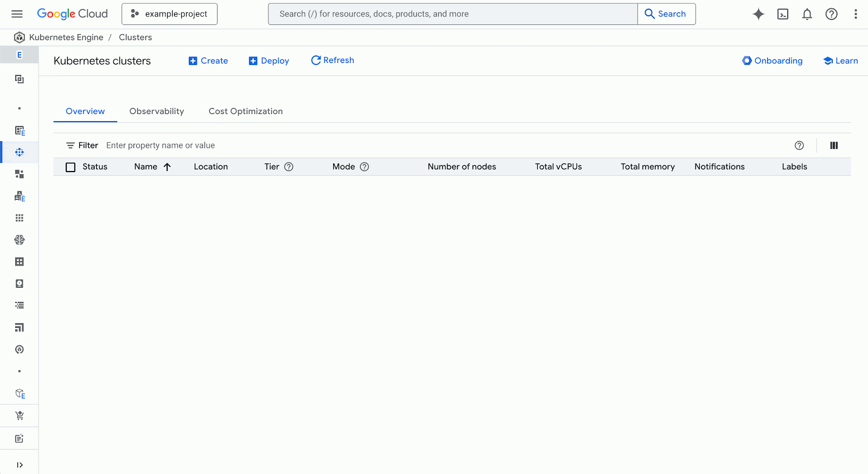The width and height of the screenshot is (868, 474).
Task: Open the notifications bell
Action: click(x=807, y=14)
